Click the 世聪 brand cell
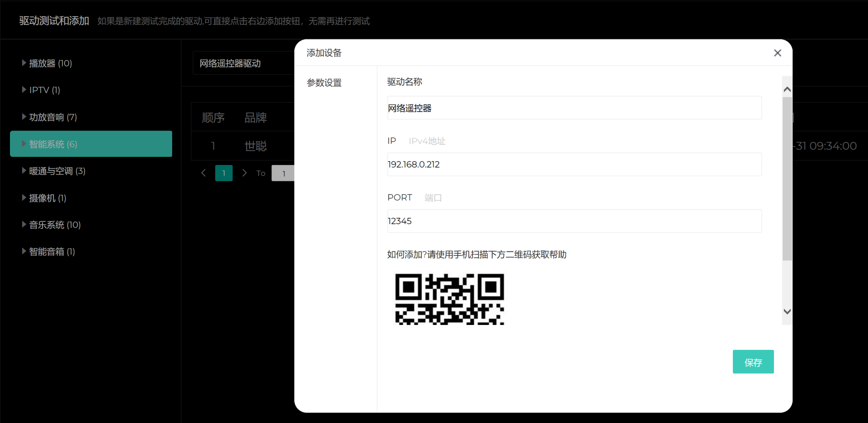The width and height of the screenshot is (868, 423). tap(255, 146)
